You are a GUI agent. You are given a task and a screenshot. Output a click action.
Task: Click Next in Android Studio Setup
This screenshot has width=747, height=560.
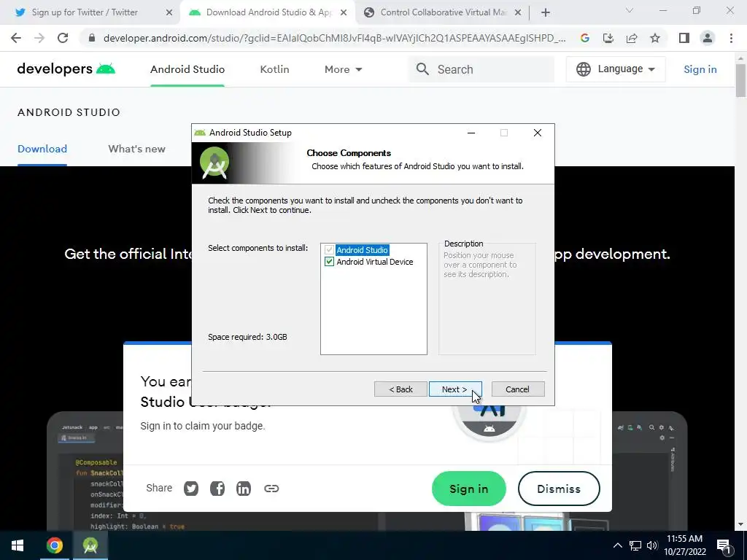point(455,389)
